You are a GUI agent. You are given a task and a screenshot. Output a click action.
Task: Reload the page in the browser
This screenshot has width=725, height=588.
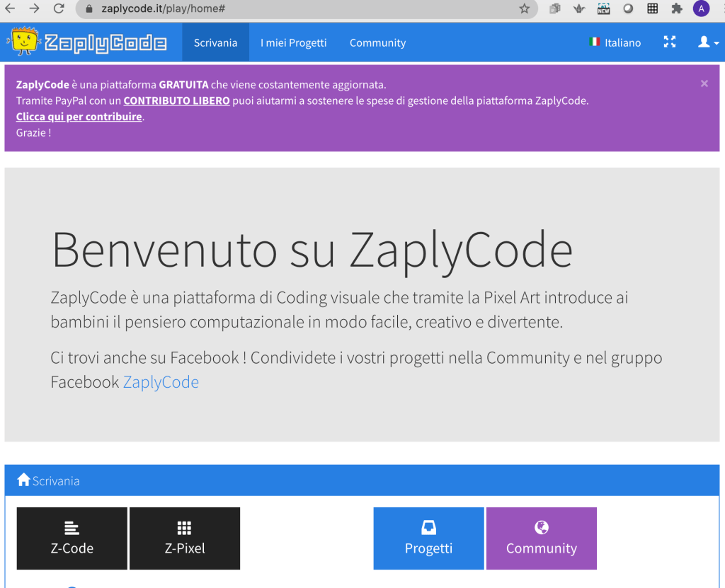pyautogui.click(x=59, y=8)
